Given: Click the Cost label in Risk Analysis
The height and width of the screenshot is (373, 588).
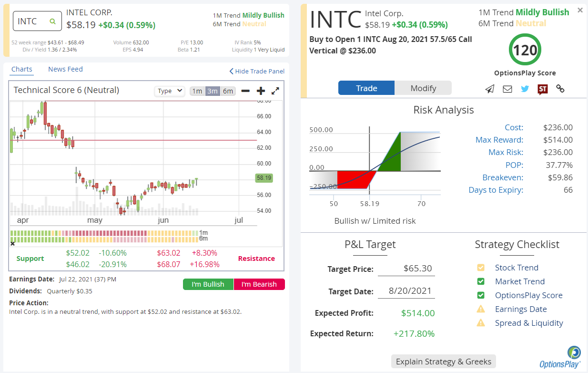Looking at the screenshot, I should pyautogui.click(x=514, y=127).
